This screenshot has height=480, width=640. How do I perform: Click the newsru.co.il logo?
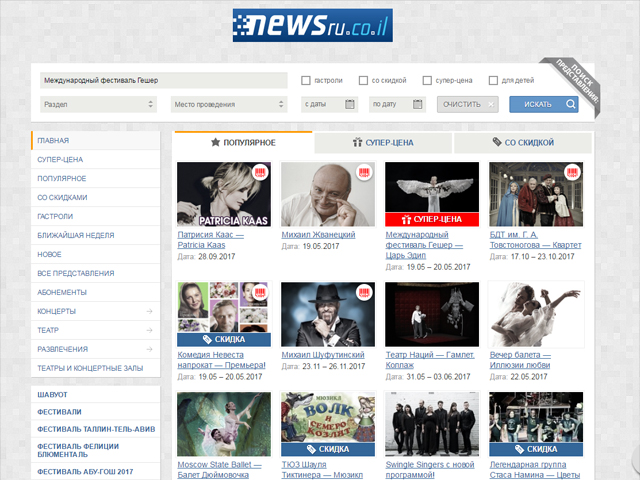(x=313, y=25)
